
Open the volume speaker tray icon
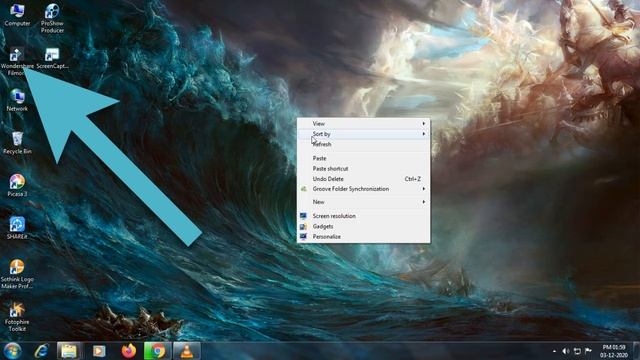point(565,351)
